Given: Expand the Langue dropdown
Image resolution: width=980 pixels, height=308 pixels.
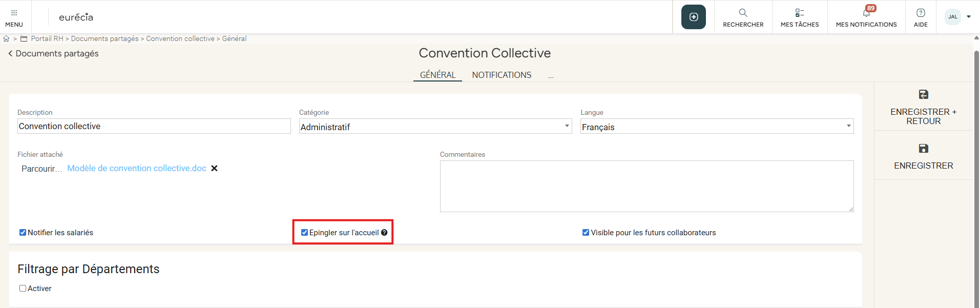Looking at the screenshot, I should [848, 126].
